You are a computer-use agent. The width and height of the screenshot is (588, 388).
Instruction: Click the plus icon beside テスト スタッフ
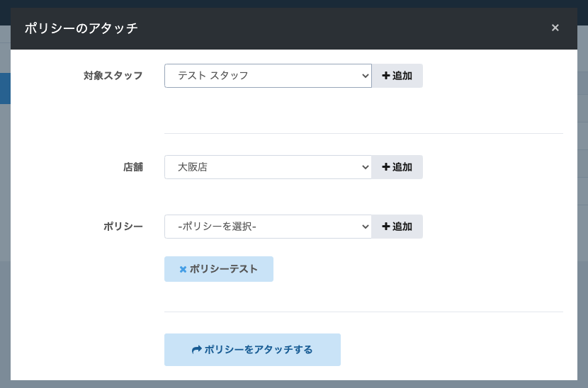pos(386,76)
